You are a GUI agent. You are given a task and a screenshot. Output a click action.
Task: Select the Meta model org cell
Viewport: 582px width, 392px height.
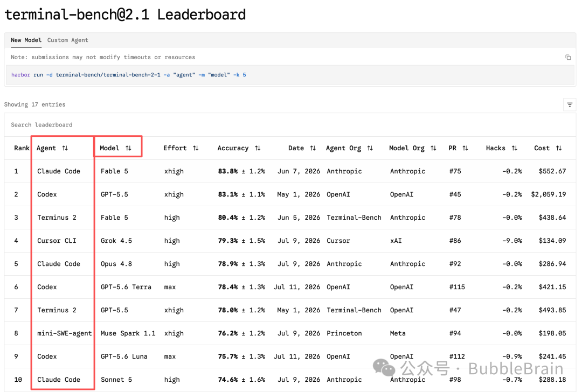[x=398, y=333]
